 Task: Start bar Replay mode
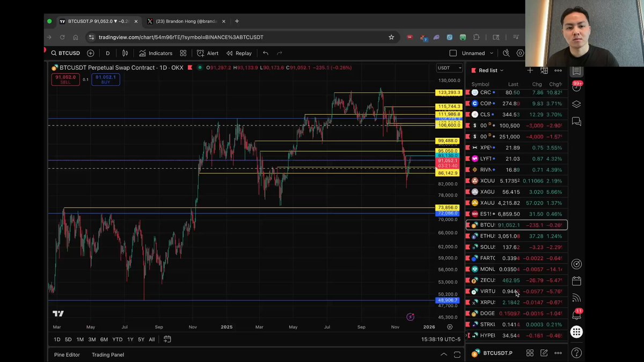[239, 53]
